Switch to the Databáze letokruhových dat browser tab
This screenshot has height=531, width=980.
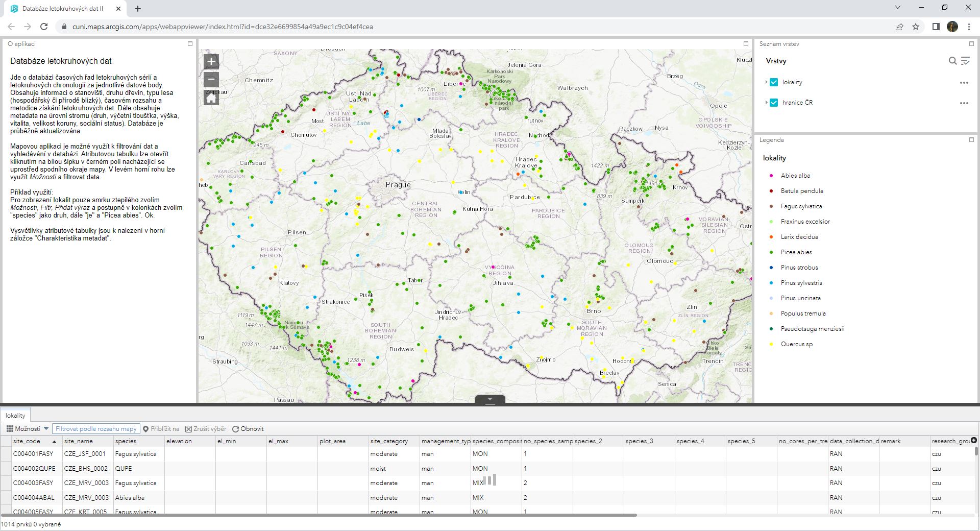click(x=63, y=9)
